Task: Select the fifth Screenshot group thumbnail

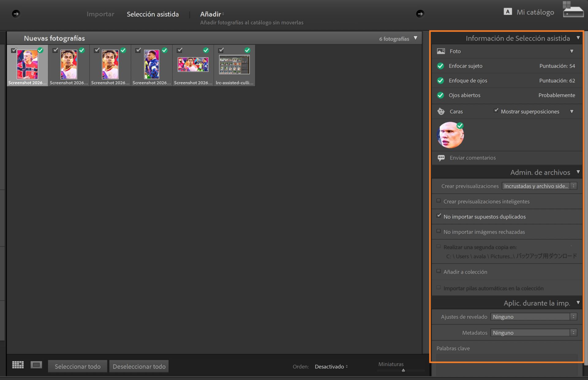Action: coord(193,65)
